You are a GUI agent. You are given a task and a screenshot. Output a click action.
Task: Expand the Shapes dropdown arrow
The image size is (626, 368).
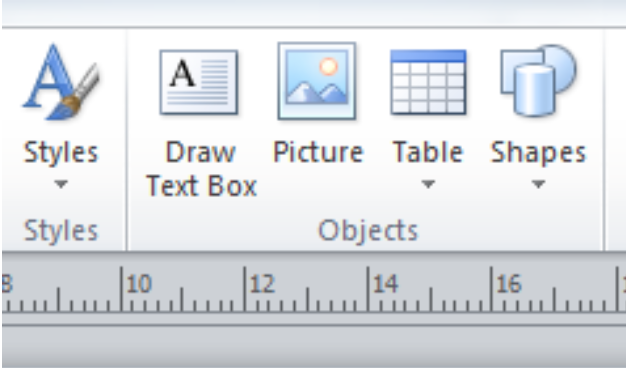[538, 184]
